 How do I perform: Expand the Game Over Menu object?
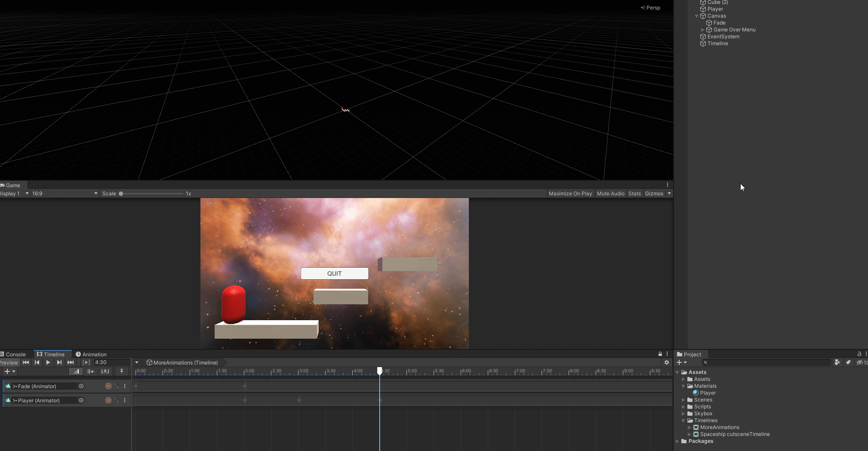703,30
